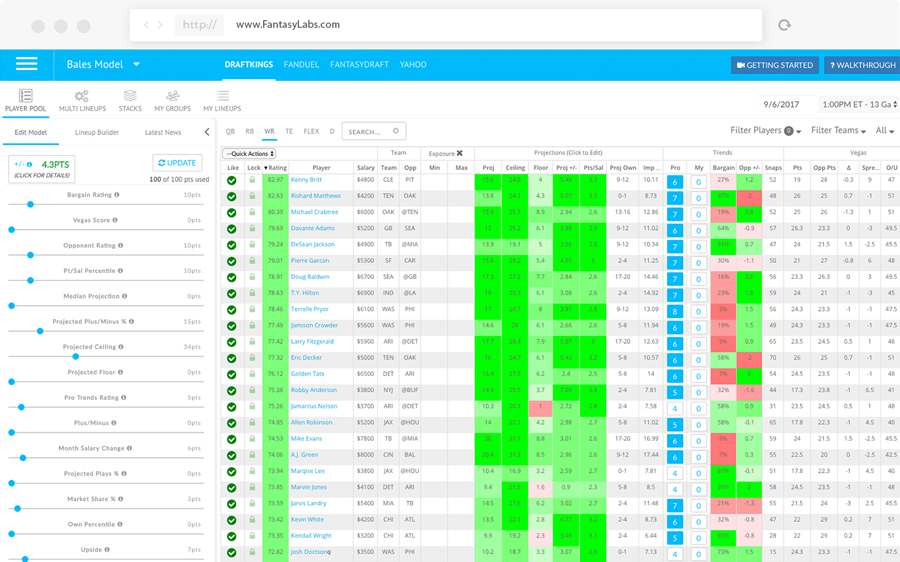The image size is (900, 562).
Task: Click the Bargain Rating slider handle
Action: 30,204
